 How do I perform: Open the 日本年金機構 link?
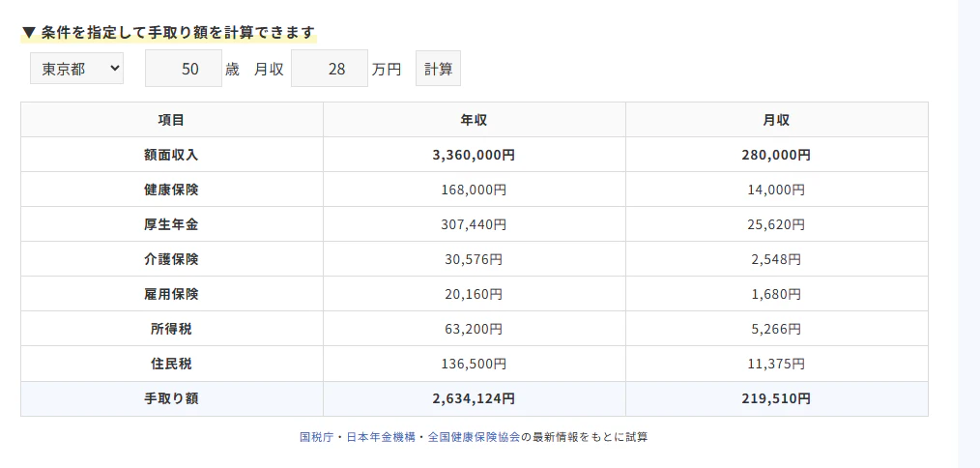pos(381,437)
